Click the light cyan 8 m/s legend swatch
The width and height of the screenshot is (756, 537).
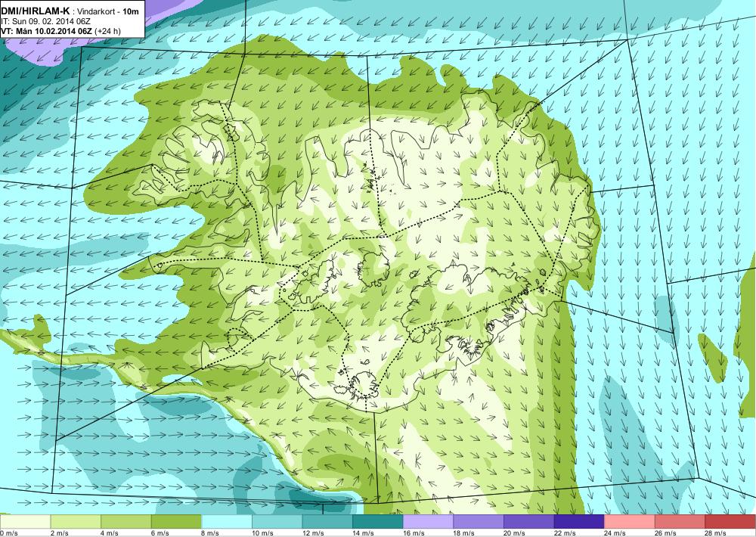click(x=227, y=522)
